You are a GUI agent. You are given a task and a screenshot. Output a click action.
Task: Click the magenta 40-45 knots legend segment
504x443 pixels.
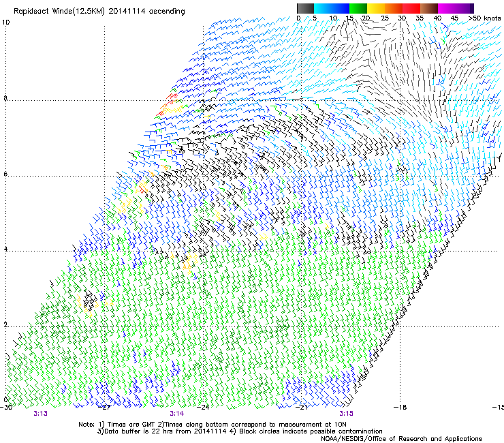tap(447, 8)
